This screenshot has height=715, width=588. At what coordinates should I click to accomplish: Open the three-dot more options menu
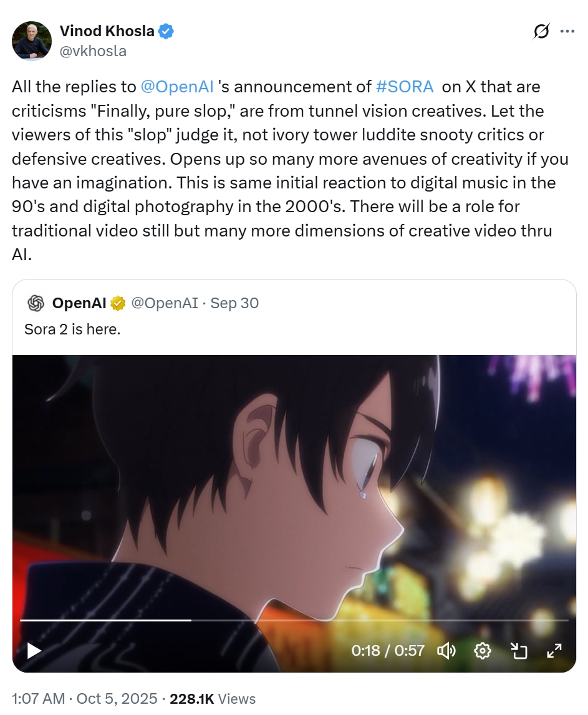pyautogui.click(x=567, y=31)
